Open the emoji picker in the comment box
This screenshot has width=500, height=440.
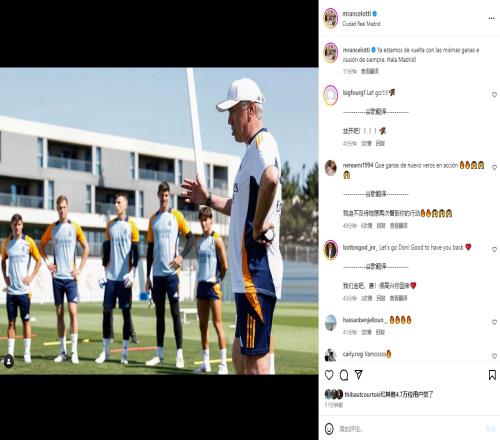pos(329,428)
